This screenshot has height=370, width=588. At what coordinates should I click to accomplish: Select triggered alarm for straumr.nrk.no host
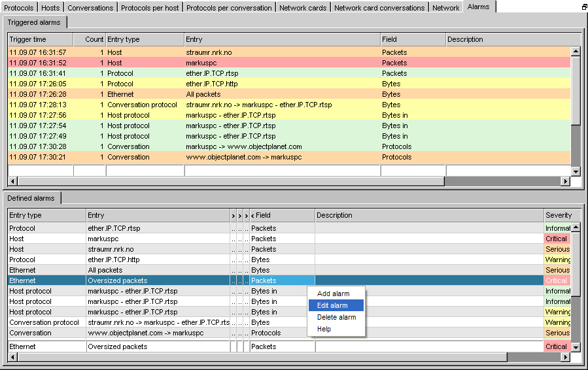click(x=289, y=52)
